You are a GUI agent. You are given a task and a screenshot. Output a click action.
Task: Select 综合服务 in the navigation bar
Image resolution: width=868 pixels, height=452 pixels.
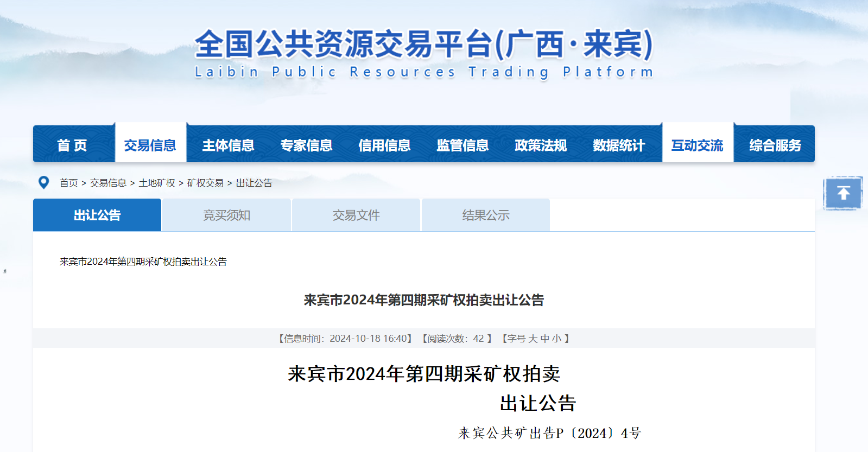[775, 145]
